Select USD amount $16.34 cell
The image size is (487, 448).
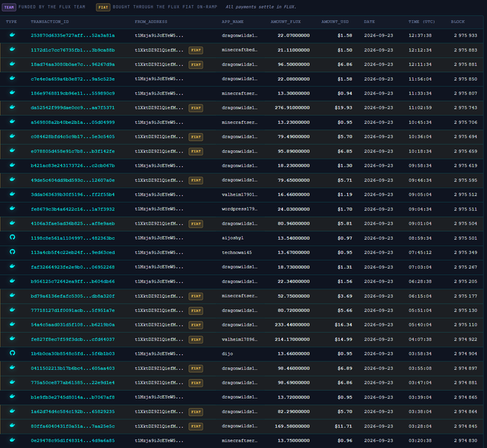(343, 325)
